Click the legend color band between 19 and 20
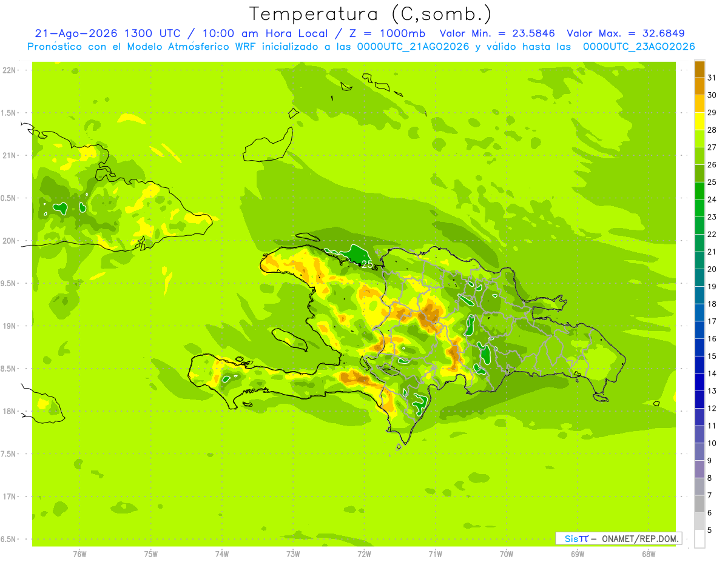 pos(699,278)
